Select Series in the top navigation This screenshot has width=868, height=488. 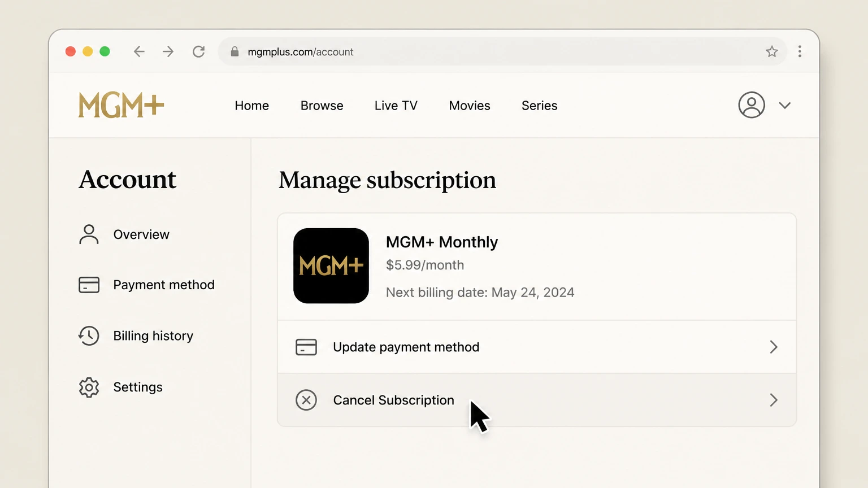[540, 106]
